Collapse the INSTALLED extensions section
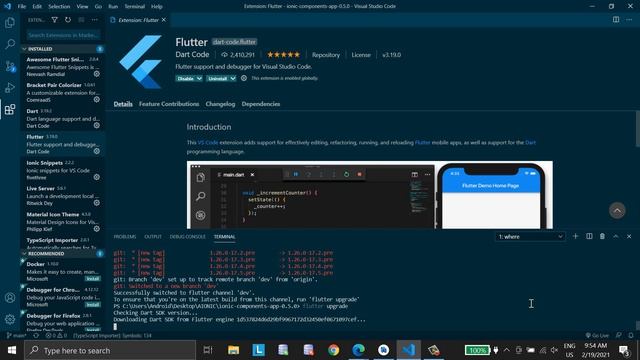The width and height of the screenshot is (640, 360). click(24, 49)
